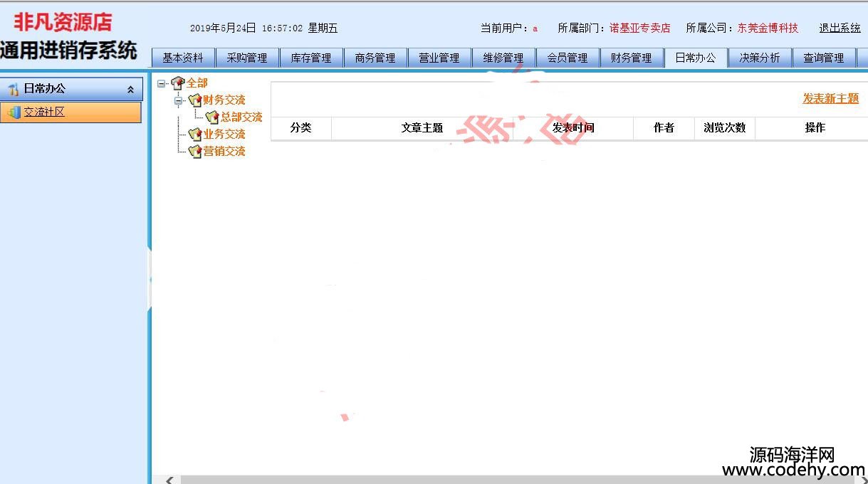Click the 业务交流 folder icon
This screenshot has width=868, height=484.
pos(195,135)
